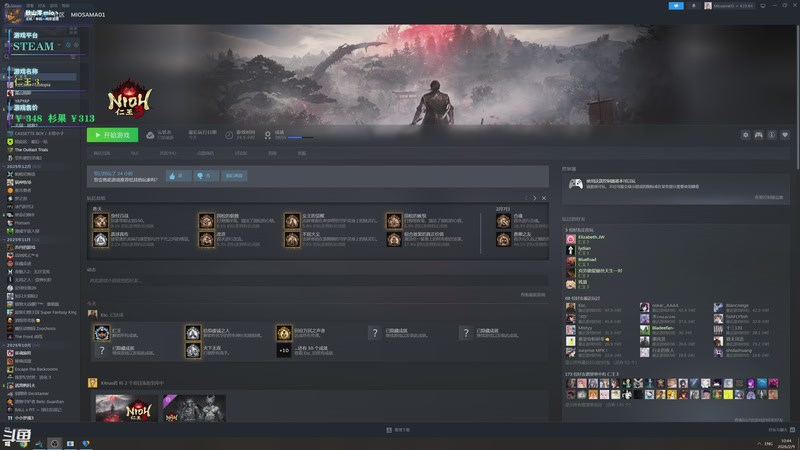
Task: Open the 社区中心 tab
Action: pos(168,153)
